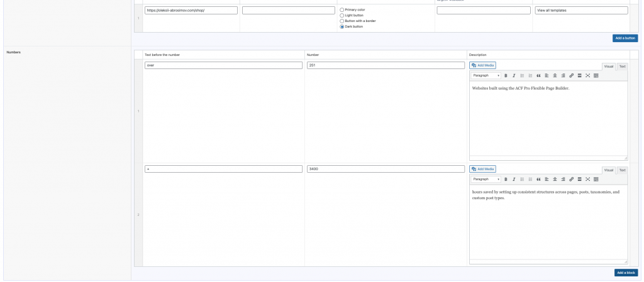Insert numbered list in second Description editor
644x282 pixels.
click(530, 180)
